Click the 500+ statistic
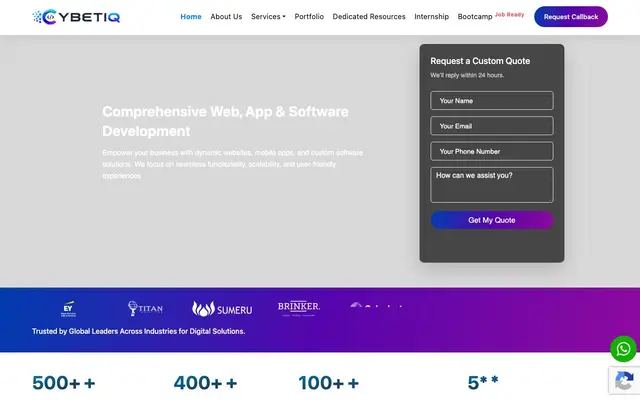The width and height of the screenshot is (640, 400). tap(64, 383)
